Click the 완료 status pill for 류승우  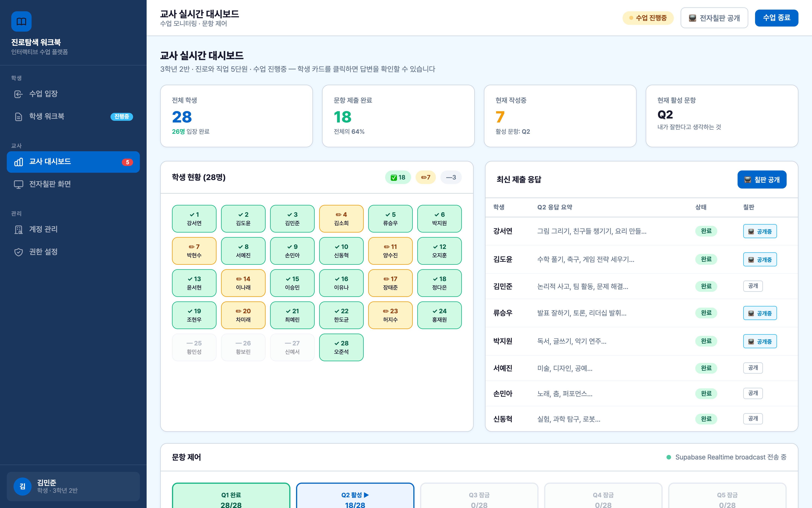click(706, 313)
